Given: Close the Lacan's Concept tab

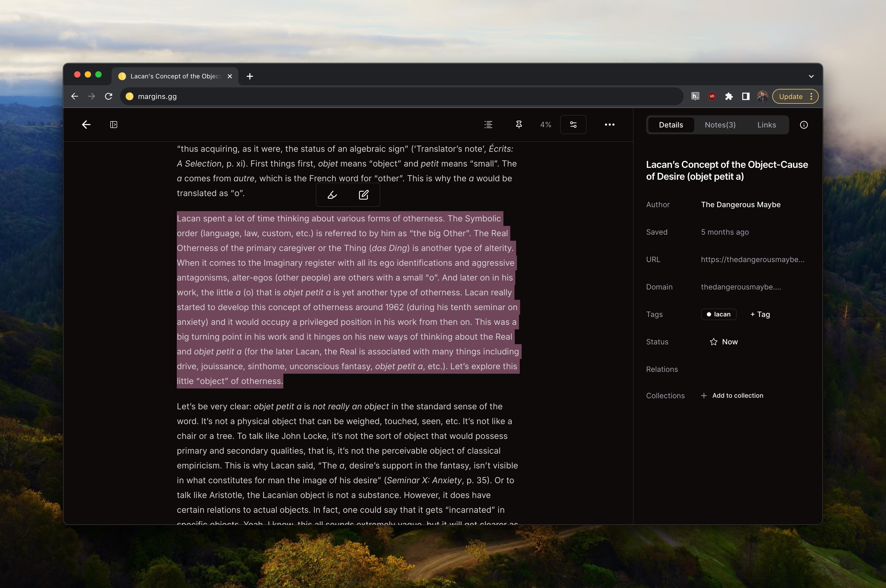Looking at the screenshot, I should pyautogui.click(x=230, y=76).
